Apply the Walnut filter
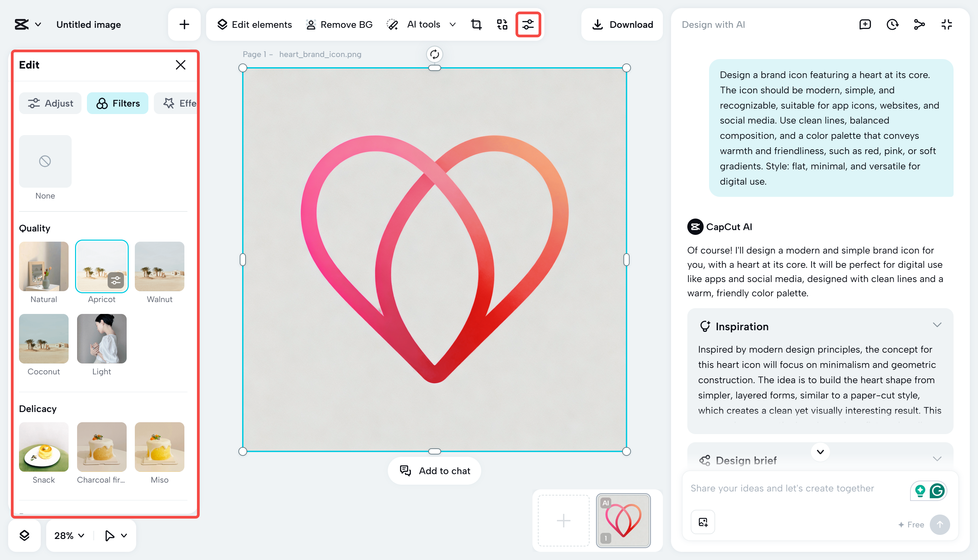The width and height of the screenshot is (978, 560). click(x=159, y=266)
